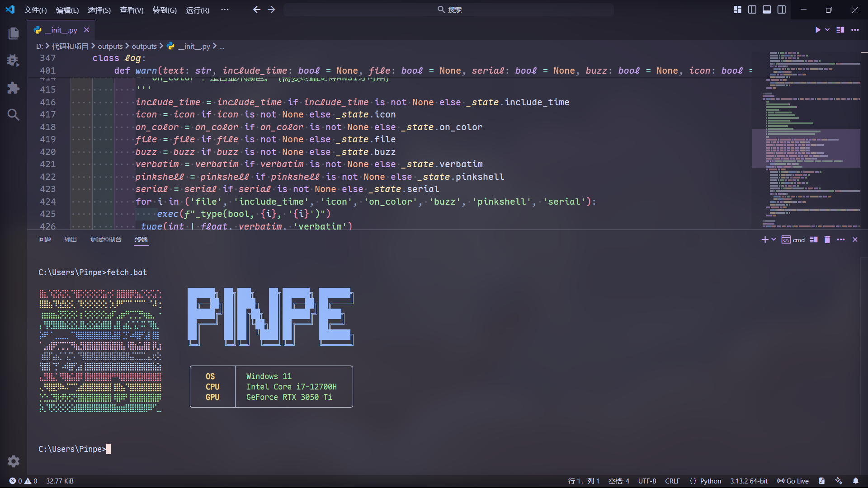
Task: Show more menu items ellipsis
Action: point(225,9)
